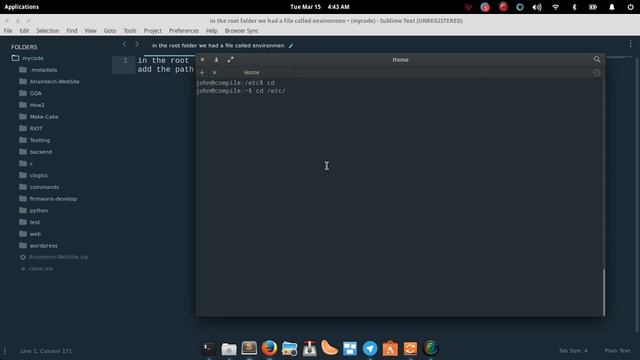Add a new terminal tab with plus icon
The image size is (640, 360).
202,73
